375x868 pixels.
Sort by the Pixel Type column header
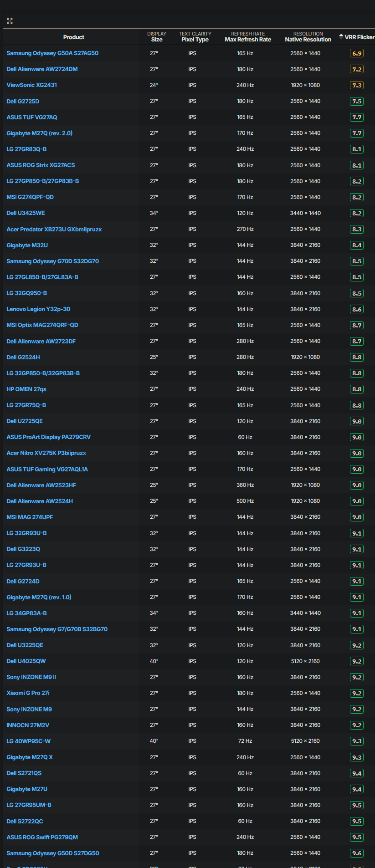[x=195, y=37]
